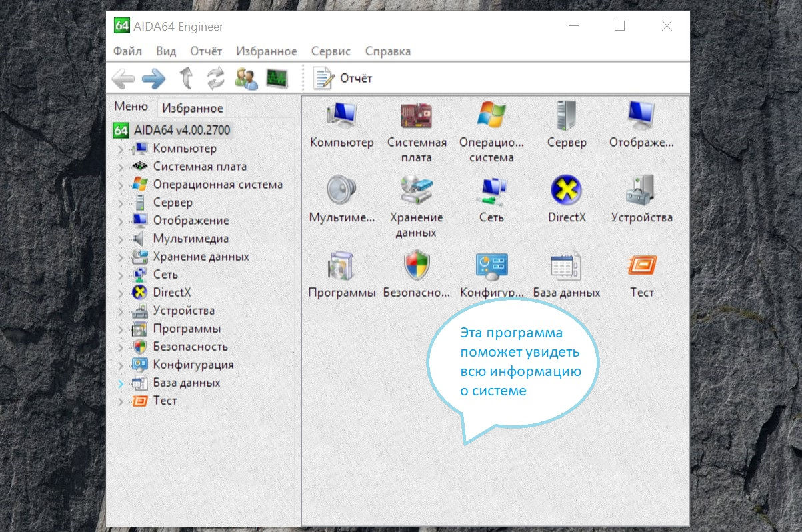802x532 pixels.
Task: Open the Файл menu
Action: (x=127, y=51)
